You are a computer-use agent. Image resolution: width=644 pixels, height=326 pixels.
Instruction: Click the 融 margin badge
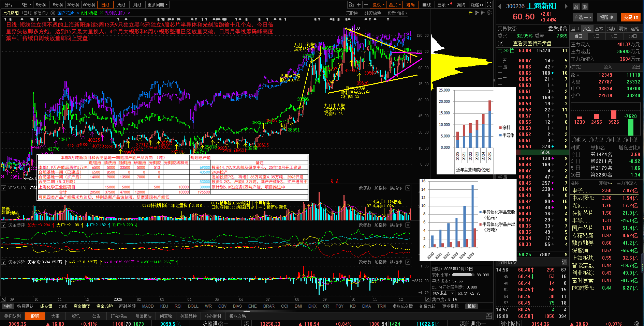tap(576, 7)
